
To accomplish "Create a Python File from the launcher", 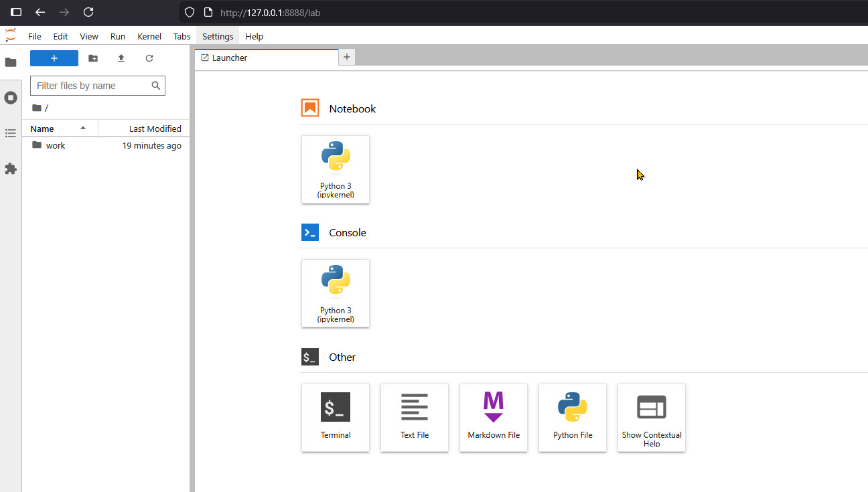I will pyautogui.click(x=572, y=418).
